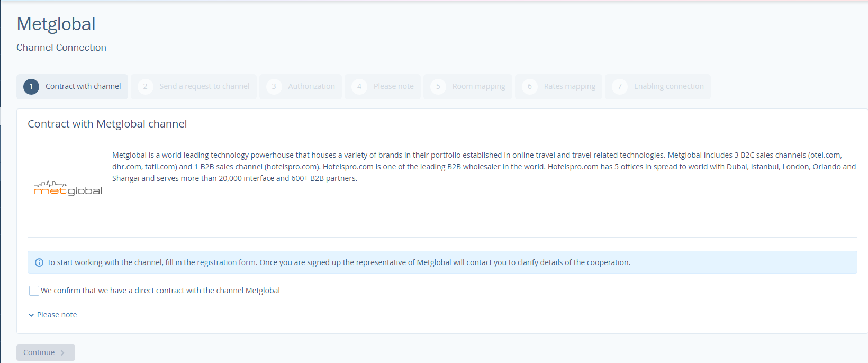The height and width of the screenshot is (363, 868).
Task: Open the Rates mapping step tab
Action: coord(558,87)
